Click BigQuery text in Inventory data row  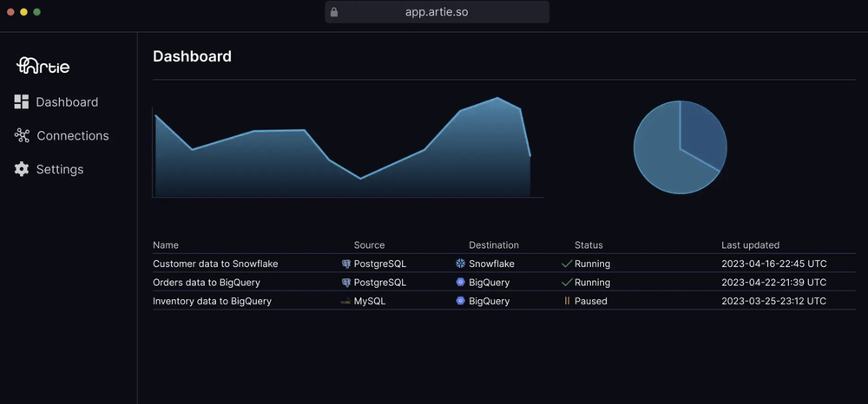pyautogui.click(x=490, y=301)
